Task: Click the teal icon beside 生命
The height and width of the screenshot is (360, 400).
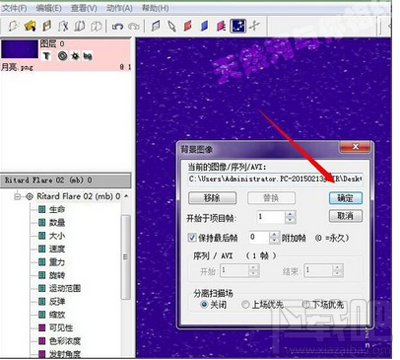Action: 42,209
